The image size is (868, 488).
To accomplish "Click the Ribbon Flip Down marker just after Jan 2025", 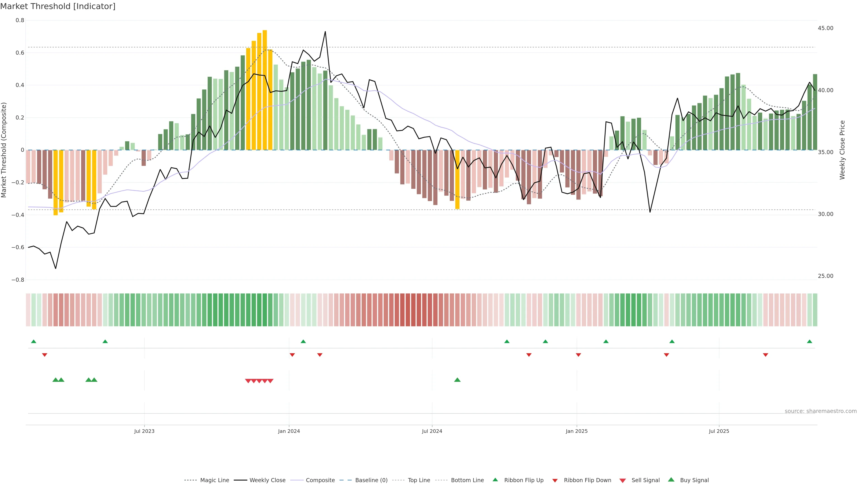I will (578, 355).
